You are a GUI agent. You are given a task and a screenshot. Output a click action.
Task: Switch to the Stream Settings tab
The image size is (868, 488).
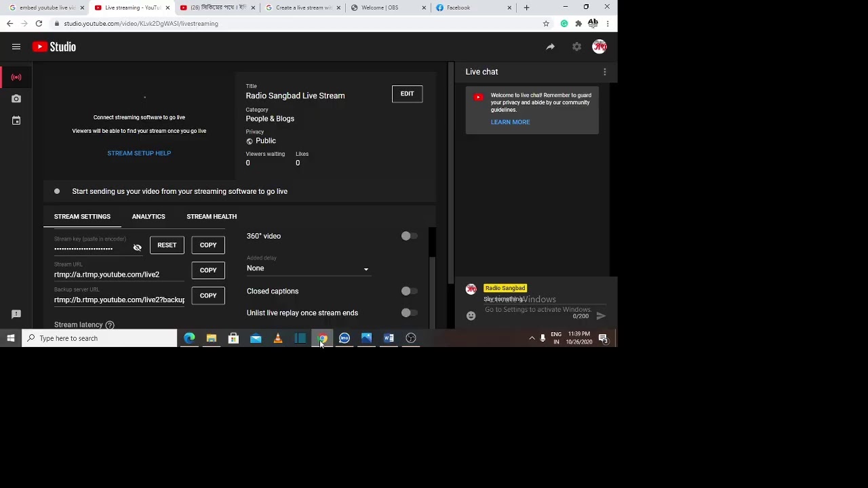coord(82,217)
